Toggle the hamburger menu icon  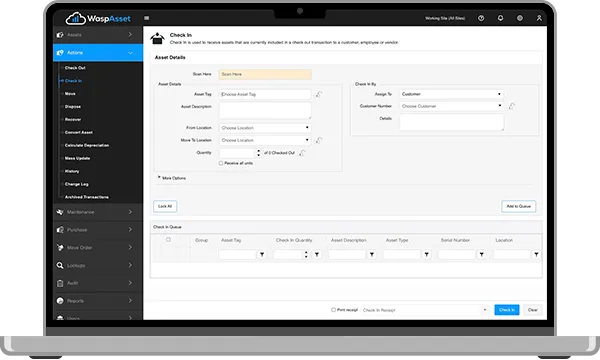pos(147,18)
